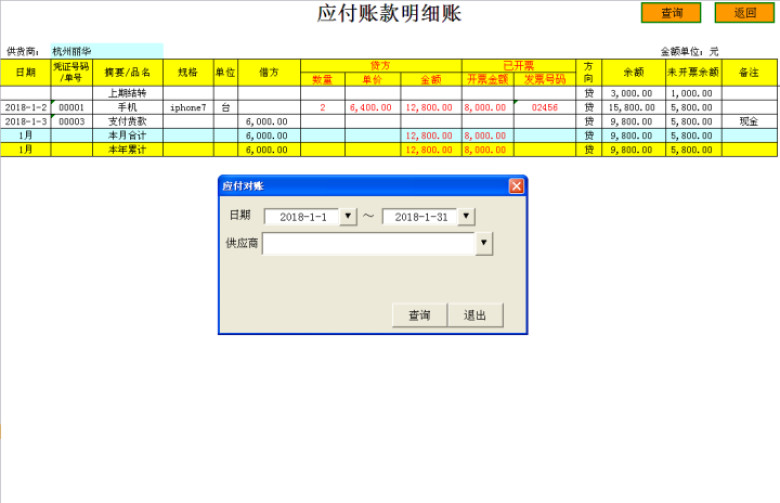The height and width of the screenshot is (503, 780).
Task: Select the 开票金额 subheader cell
Action: (x=488, y=79)
